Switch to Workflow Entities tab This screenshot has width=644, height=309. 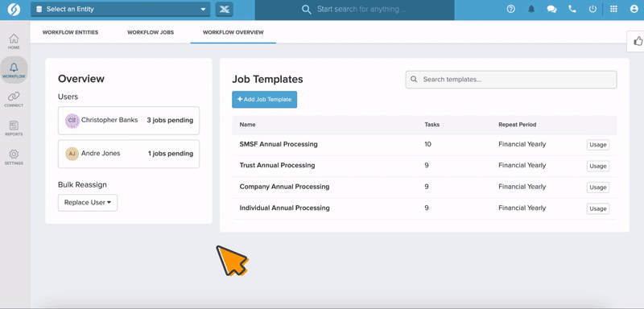pyautogui.click(x=70, y=32)
